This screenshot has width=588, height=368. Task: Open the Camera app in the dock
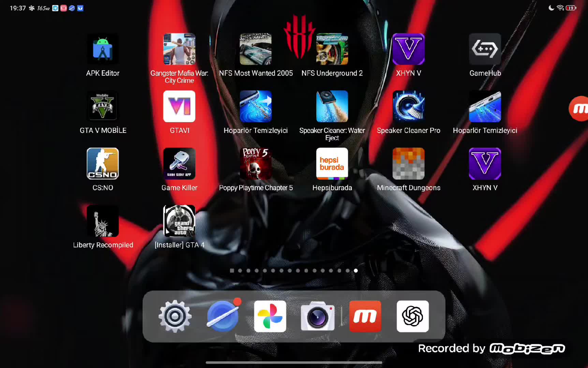pos(318,316)
